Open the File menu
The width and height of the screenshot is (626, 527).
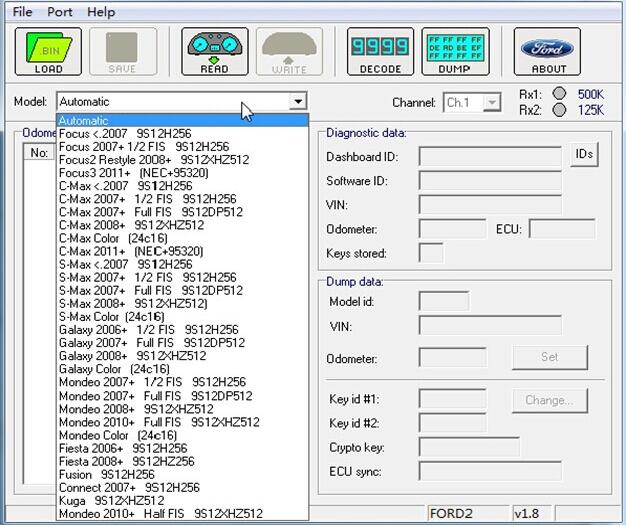(x=22, y=12)
